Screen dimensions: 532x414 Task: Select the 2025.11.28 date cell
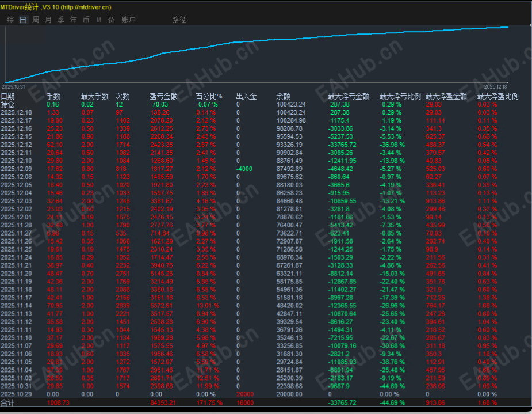(16, 225)
